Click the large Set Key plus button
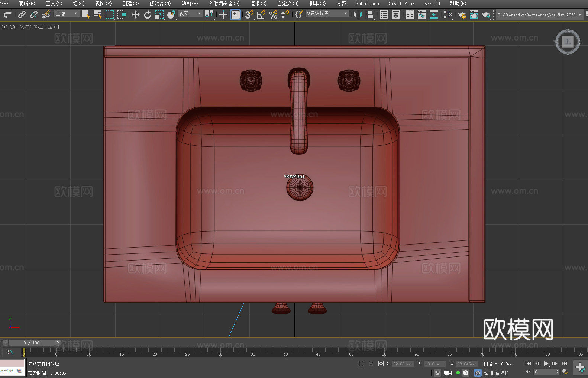The image size is (588, 378). pos(580,368)
